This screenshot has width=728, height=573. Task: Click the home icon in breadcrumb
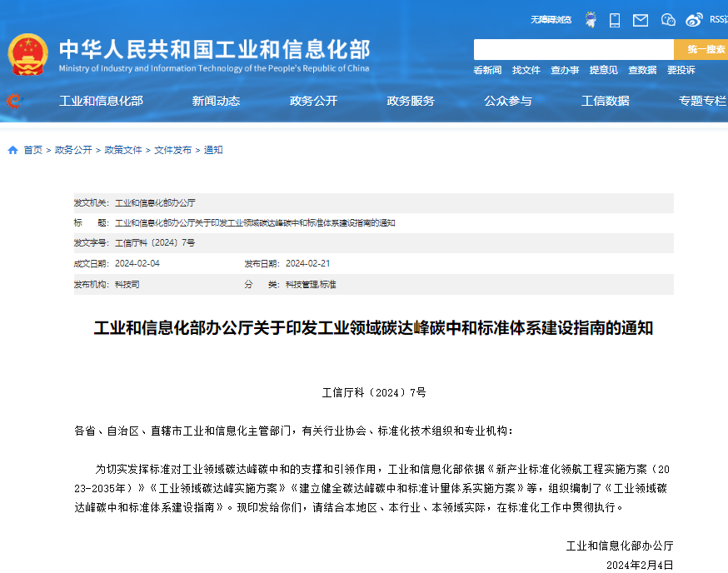12,151
